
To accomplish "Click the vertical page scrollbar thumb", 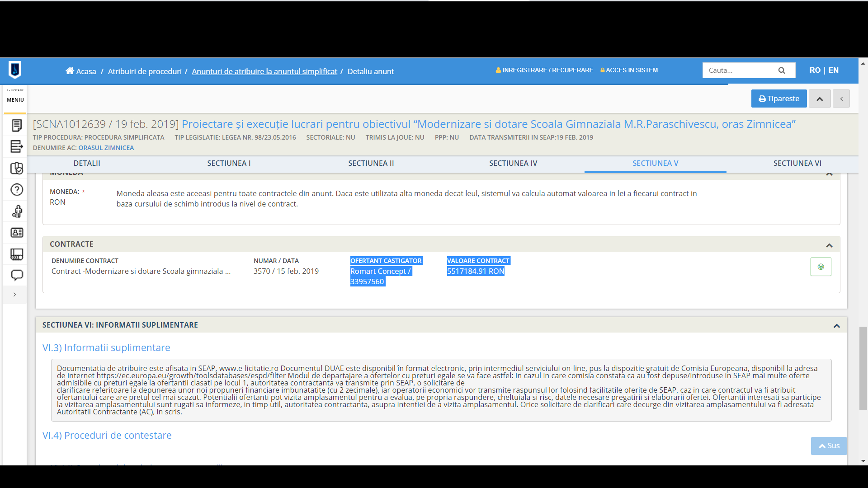I will [x=863, y=368].
